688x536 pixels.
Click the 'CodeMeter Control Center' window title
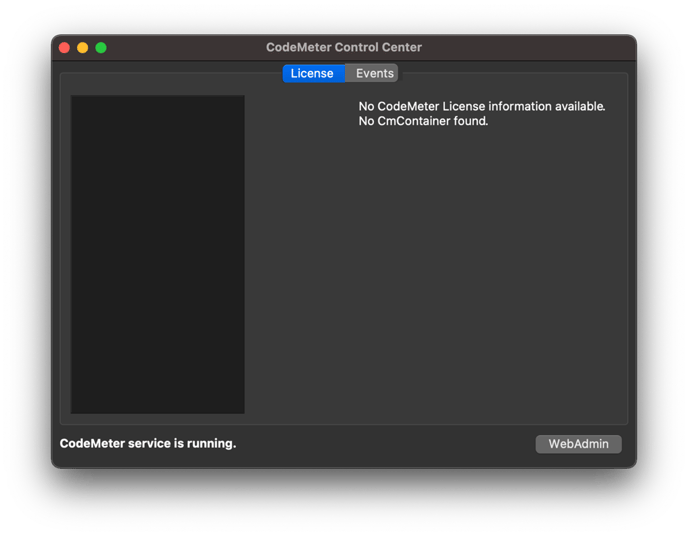(x=344, y=47)
